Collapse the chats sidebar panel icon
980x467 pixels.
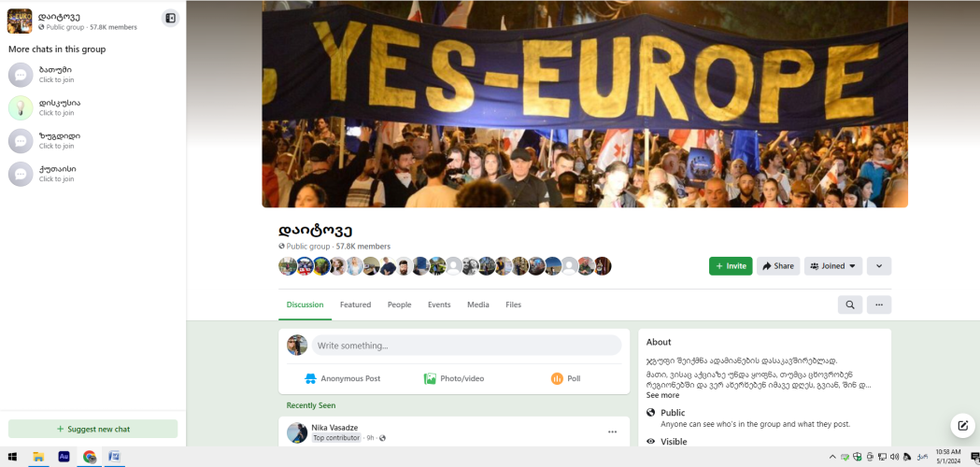[170, 18]
